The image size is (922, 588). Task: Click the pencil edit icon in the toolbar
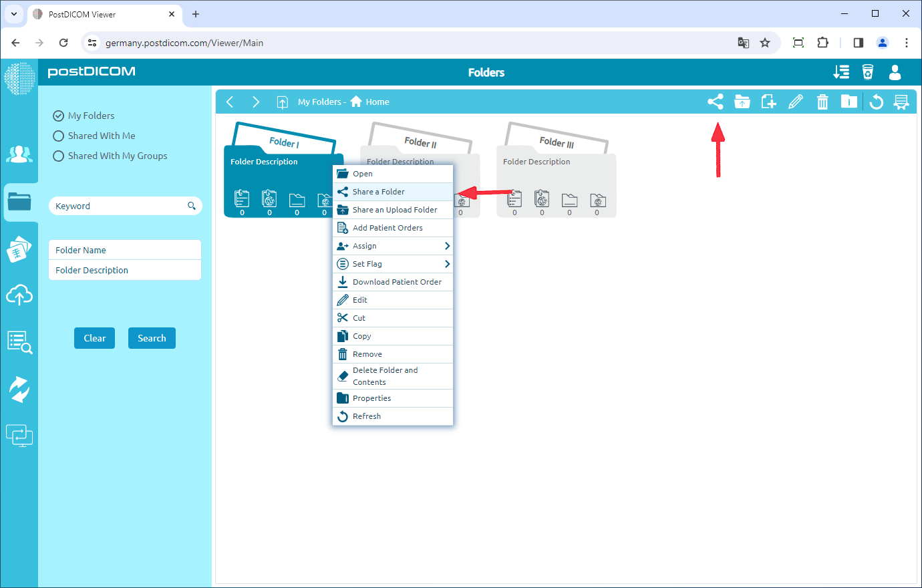tap(795, 102)
